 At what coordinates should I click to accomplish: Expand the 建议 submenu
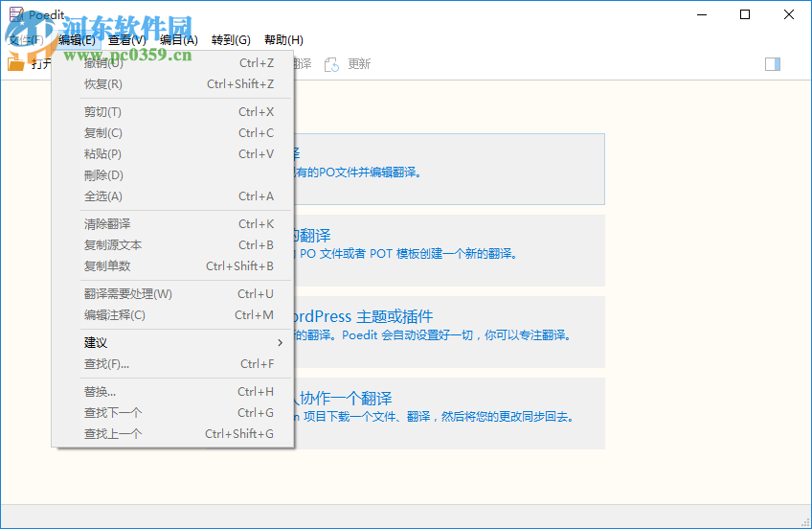(x=173, y=342)
